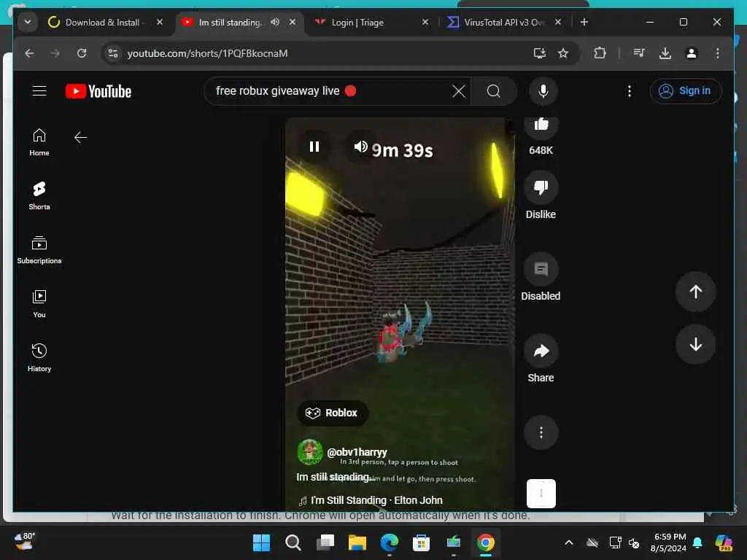This screenshot has width=747, height=560.
Task: Go to the previous Short
Action: click(695, 292)
